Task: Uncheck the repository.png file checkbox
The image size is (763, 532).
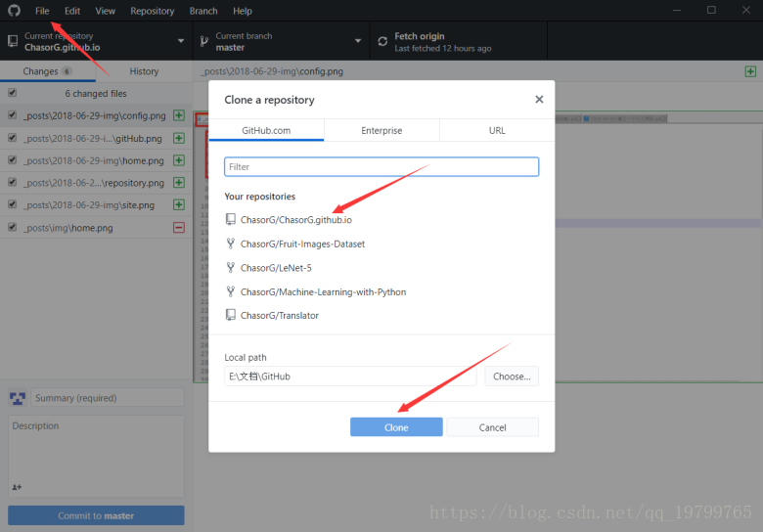Action: click(12, 182)
